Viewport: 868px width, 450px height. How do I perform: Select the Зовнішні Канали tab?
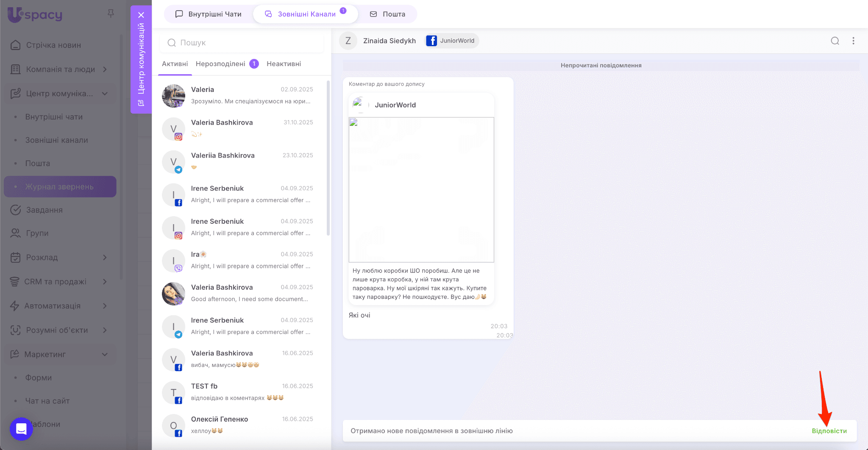tap(306, 14)
